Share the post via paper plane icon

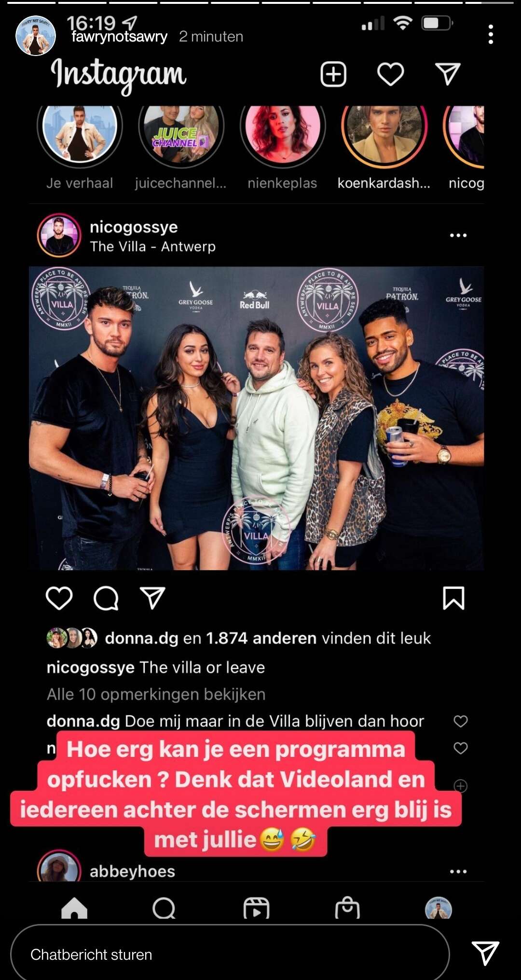(x=152, y=598)
